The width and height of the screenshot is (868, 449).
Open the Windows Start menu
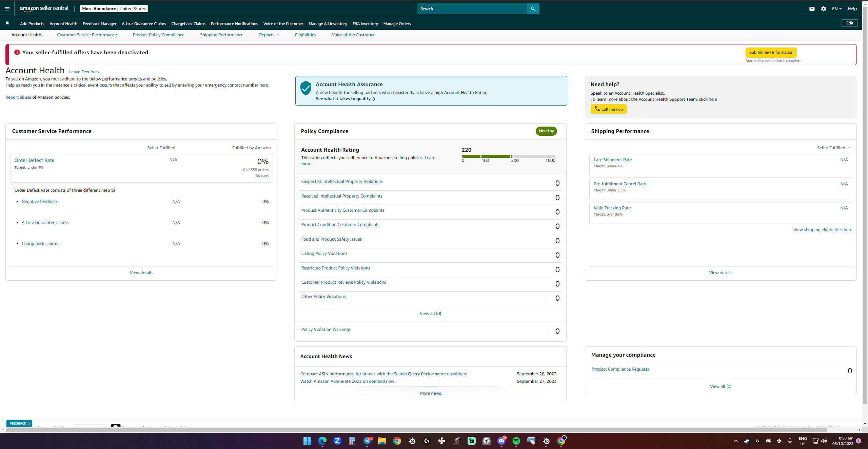pyautogui.click(x=307, y=441)
